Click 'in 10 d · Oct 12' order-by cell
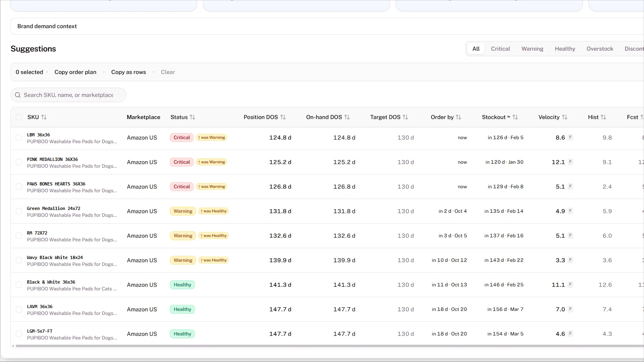This screenshot has width=644, height=362. pyautogui.click(x=449, y=260)
